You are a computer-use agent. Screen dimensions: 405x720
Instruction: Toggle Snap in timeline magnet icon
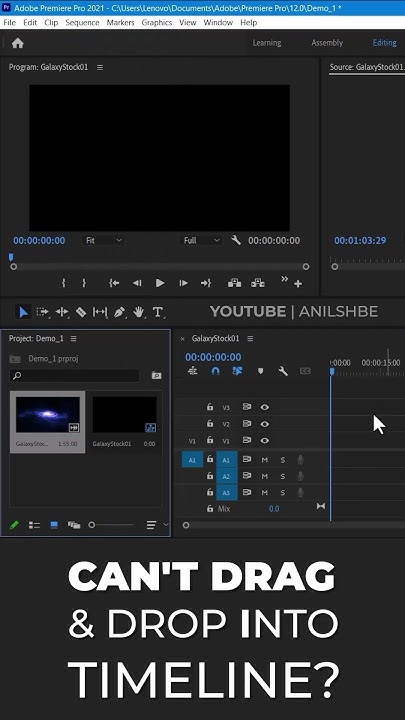(215, 371)
